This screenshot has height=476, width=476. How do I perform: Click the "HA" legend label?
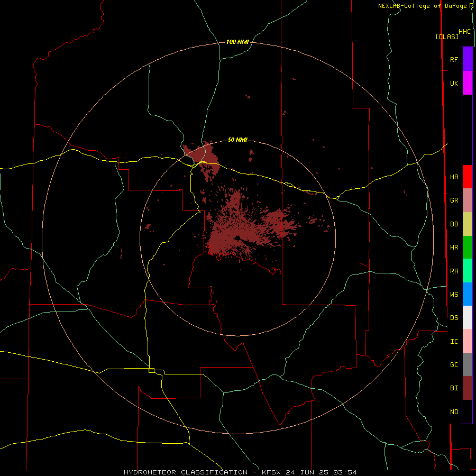pyautogui.click(x=454, y=177)
